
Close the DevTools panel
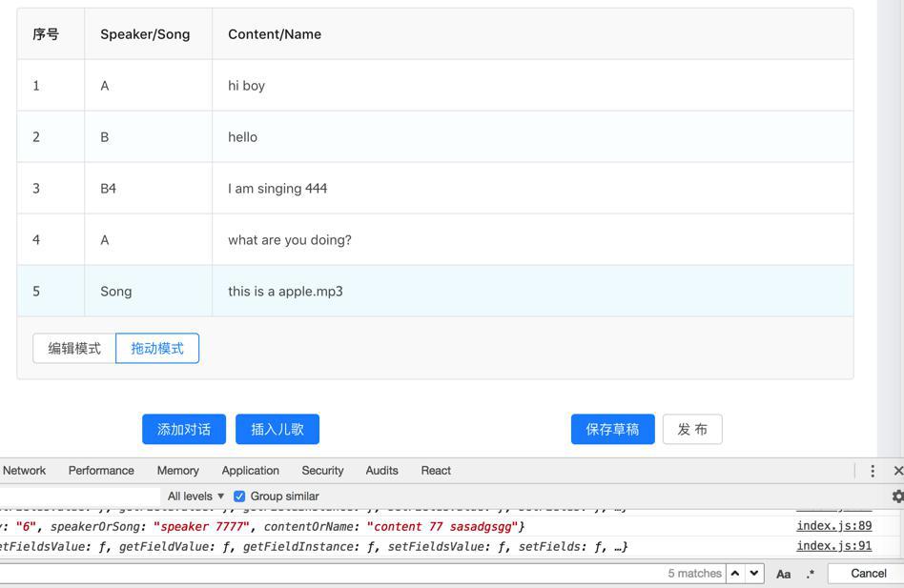pos(897,471)
